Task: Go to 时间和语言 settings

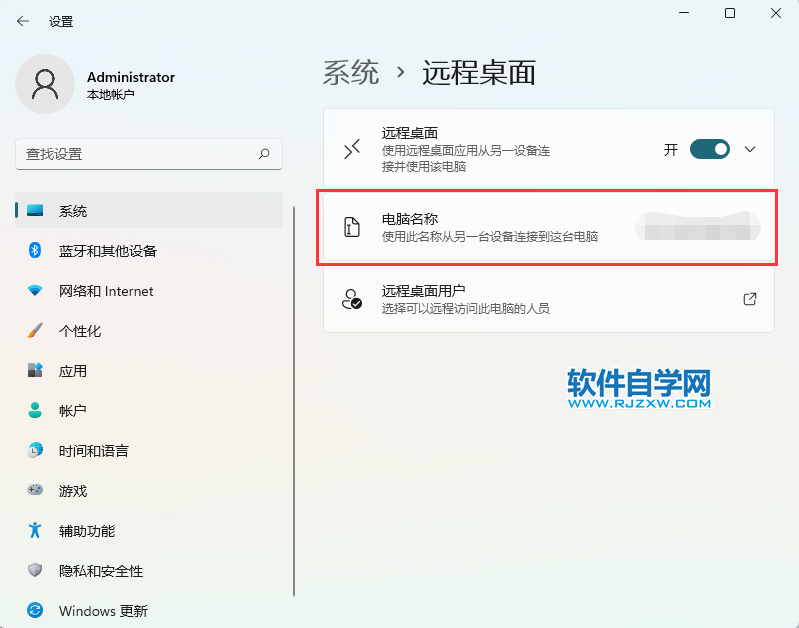Action: pyautogui.click(x=149, y=450)
